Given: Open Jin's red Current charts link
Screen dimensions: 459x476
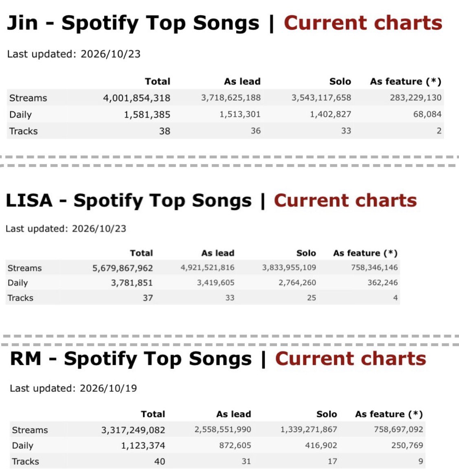Looking at the screenshot, I should coord(363,23).
